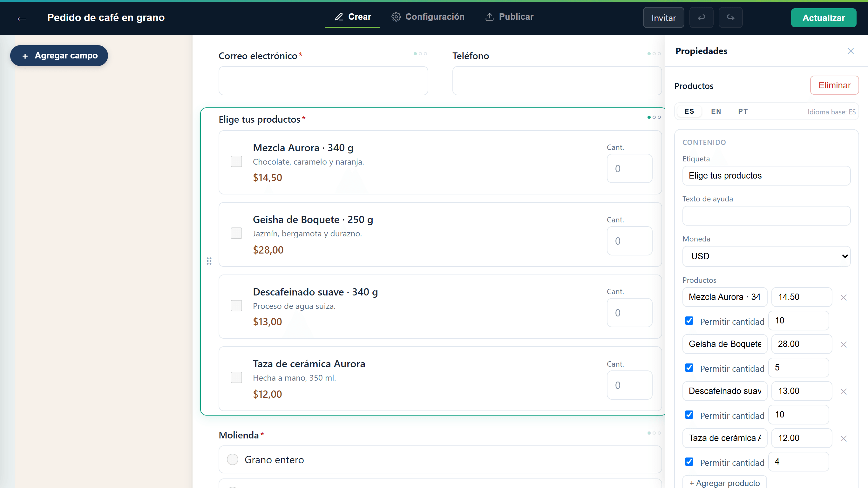
Task: Switch to the Crear tab
Action: [x=352, y=17]
